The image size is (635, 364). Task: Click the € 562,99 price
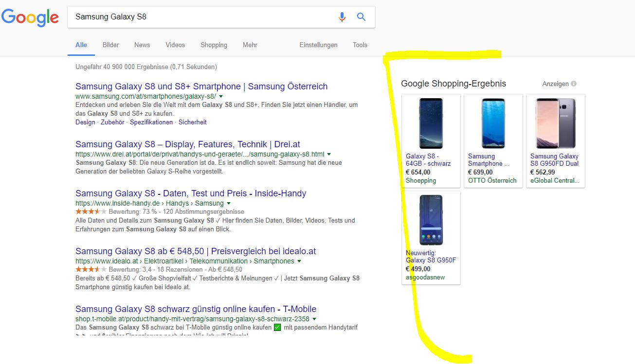(543, 172)
